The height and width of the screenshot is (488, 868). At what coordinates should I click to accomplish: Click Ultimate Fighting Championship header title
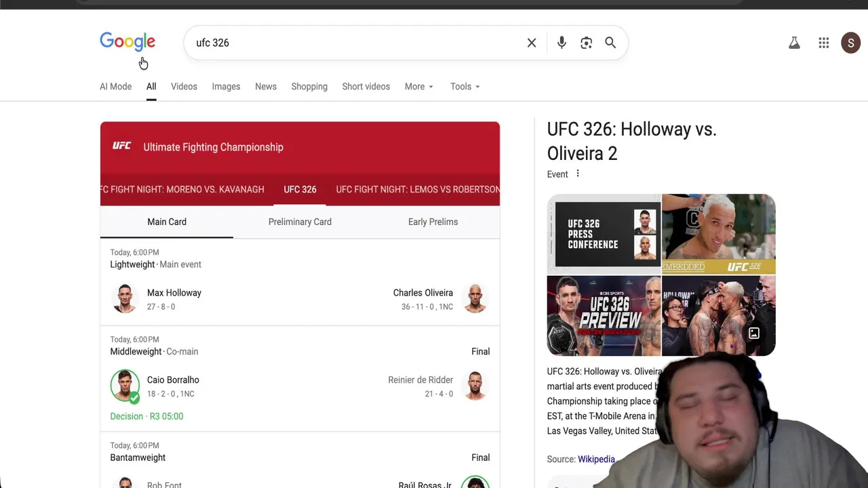coord(213,147)
